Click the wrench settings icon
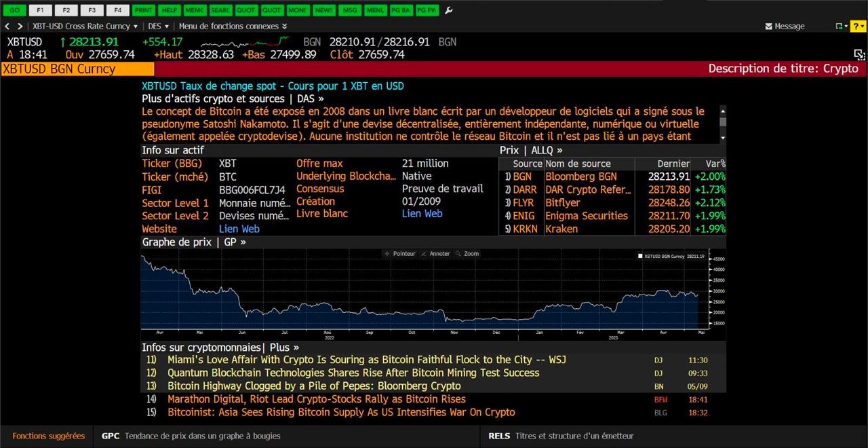Screen dimensions: 868x448 (449, 10)
